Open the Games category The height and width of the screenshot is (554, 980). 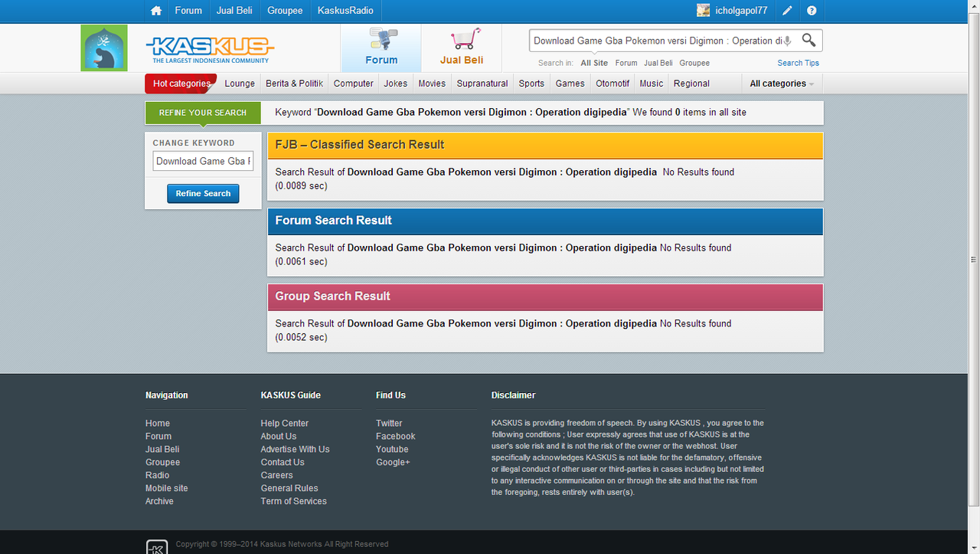pyautogui.click(x=570, y=84)
